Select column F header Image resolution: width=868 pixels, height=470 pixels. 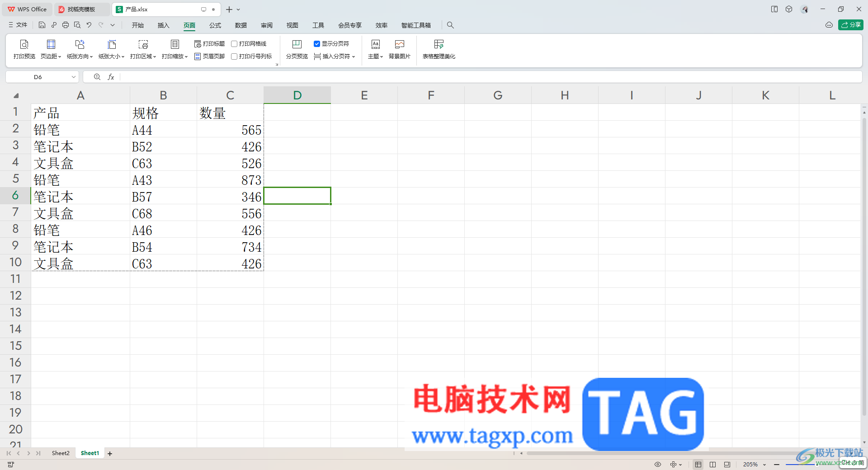point(431,95)
